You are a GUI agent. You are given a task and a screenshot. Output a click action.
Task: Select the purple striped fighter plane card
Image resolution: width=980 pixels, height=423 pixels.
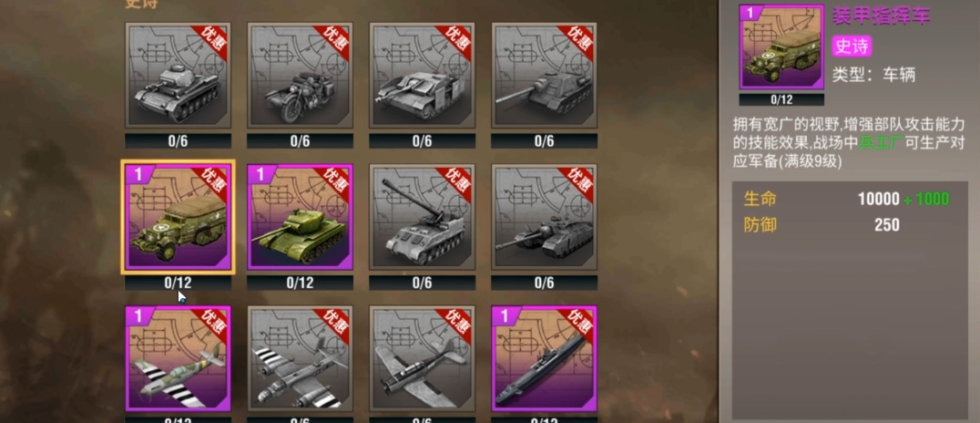click(x=179, y=358)
